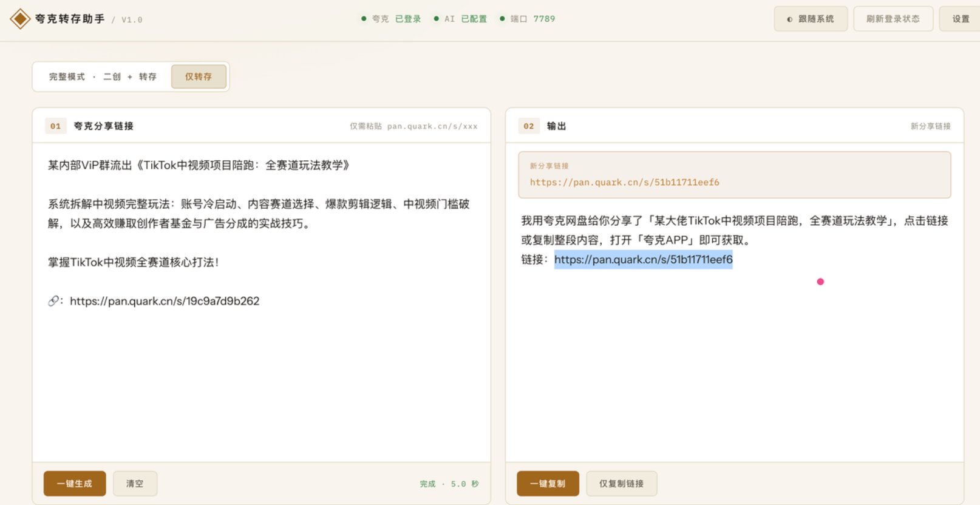Click the AI 已配置 status indicator
The height and width of the screenshot is (505, 980).
[x=460, y=19]
